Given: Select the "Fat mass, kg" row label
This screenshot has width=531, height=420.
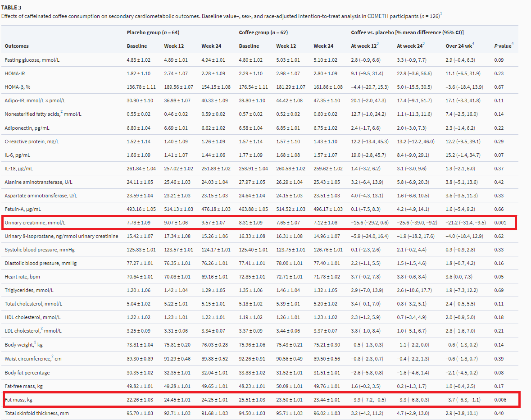Looking at the screenshot, I should pyautogui.click(x=18, y=400).
